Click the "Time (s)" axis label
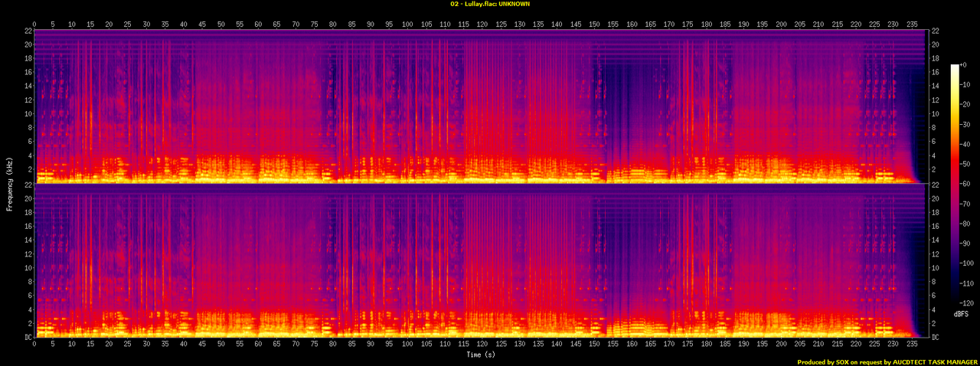The width and height of the screenshot is (980, 366). (480, 354)
